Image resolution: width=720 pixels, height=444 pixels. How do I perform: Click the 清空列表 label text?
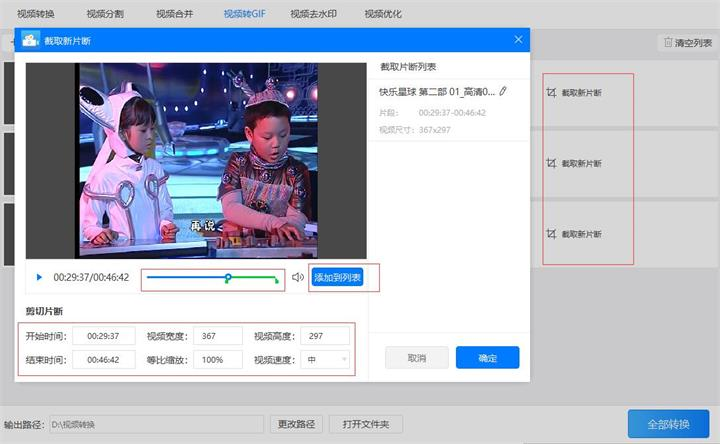(693, 43)
